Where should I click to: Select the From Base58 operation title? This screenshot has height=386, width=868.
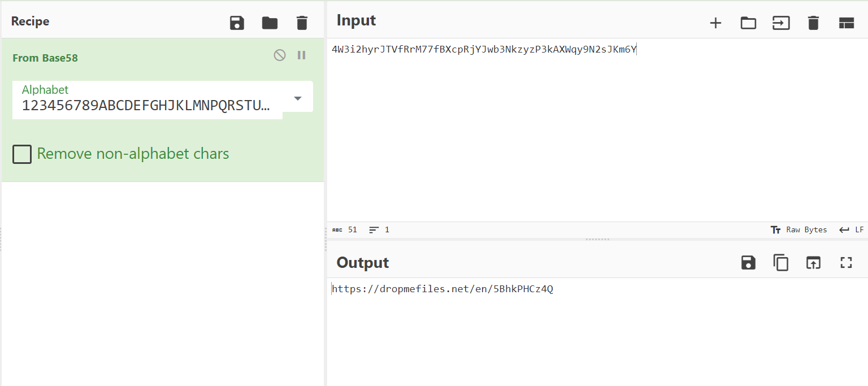(x=45, y=58)
